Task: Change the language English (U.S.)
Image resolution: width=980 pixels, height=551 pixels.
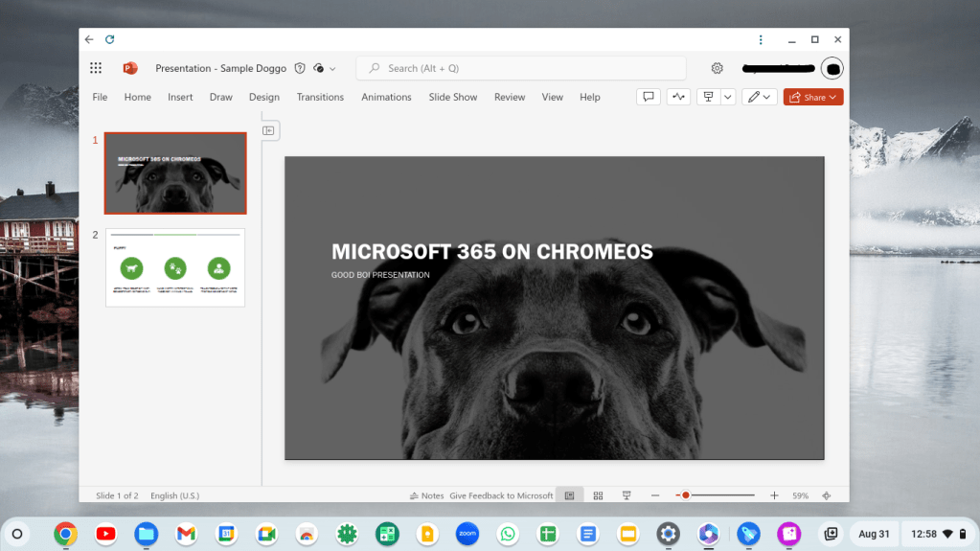Action: coord(175,495)
